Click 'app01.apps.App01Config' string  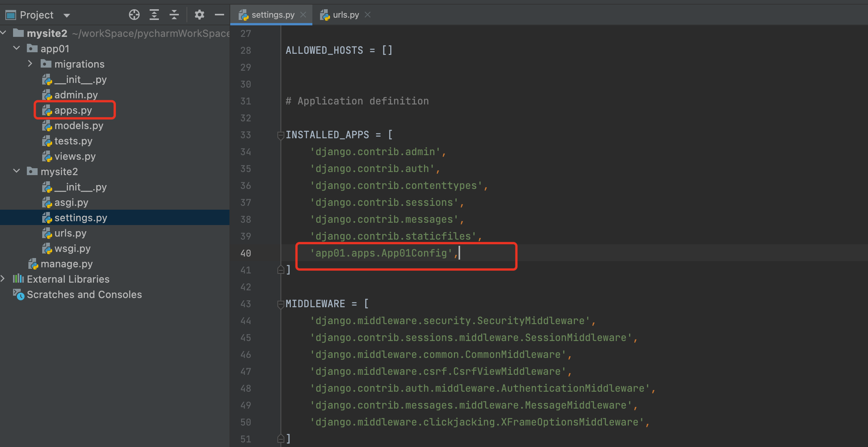(x=381, y=253)
